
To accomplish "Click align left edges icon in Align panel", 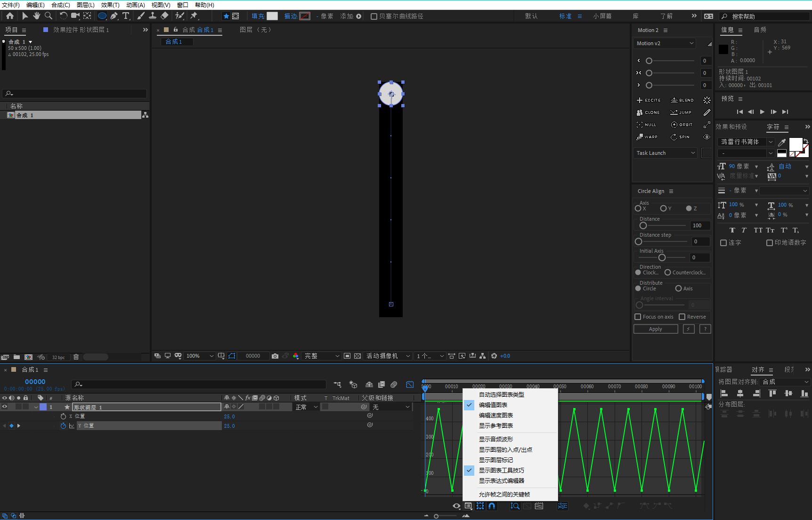I will pyautogui.click(x=724, y=393).
